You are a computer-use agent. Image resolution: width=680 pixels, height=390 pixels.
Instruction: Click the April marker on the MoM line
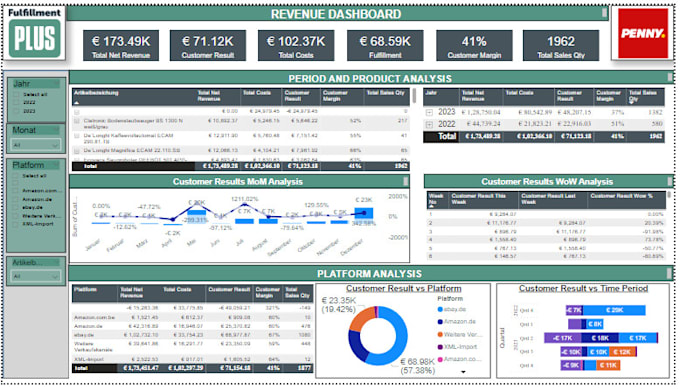point(173,220)
